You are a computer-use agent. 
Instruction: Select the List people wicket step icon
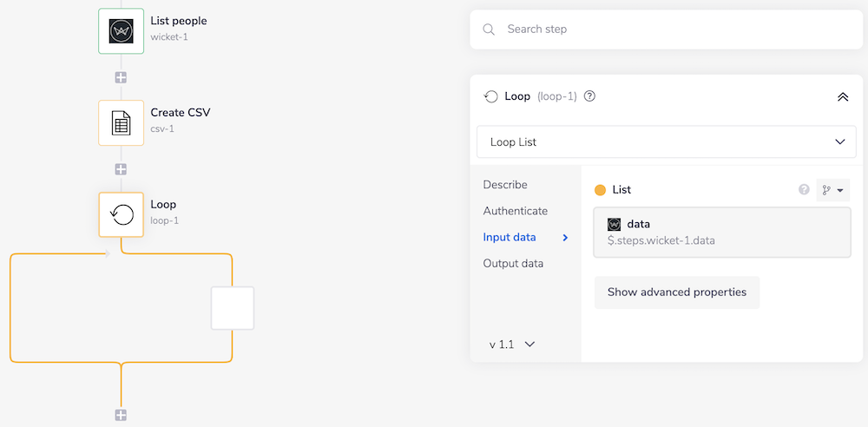click(x=121, y=30)
